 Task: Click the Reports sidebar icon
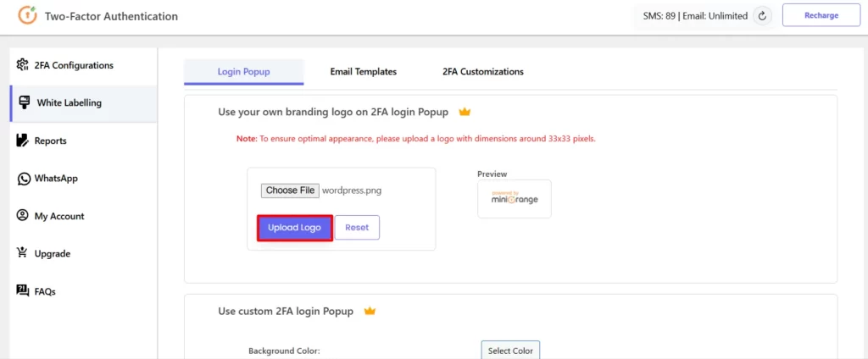[23, 140]
